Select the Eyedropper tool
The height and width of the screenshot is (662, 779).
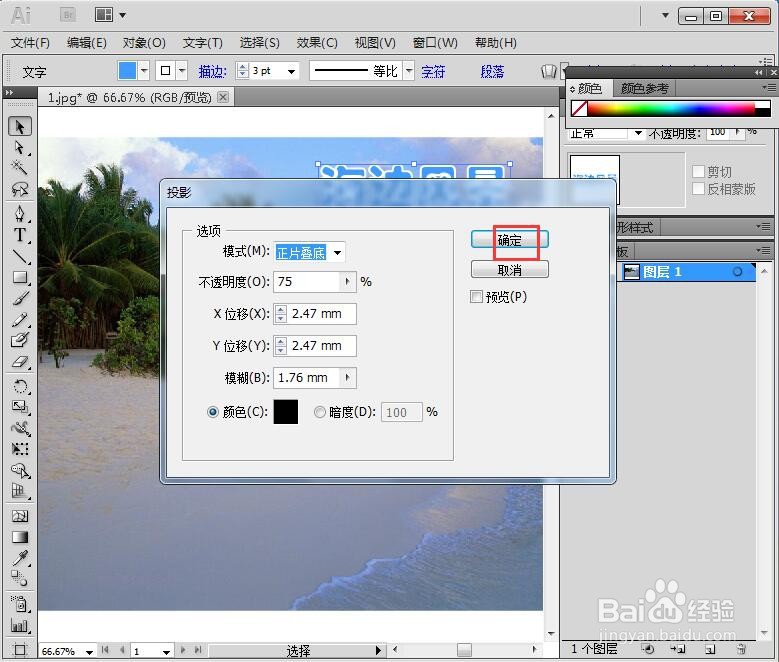click(x=20, y=558)
